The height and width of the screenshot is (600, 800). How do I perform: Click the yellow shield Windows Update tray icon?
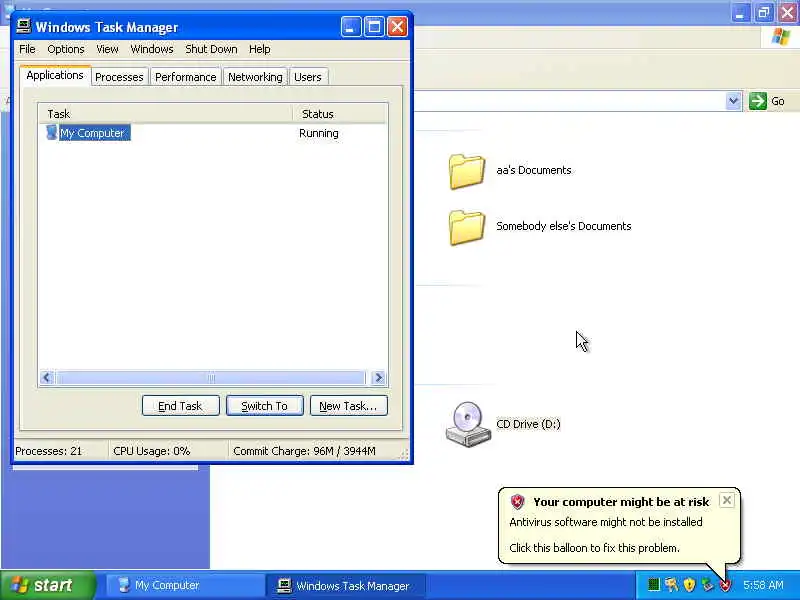point(689,585)
